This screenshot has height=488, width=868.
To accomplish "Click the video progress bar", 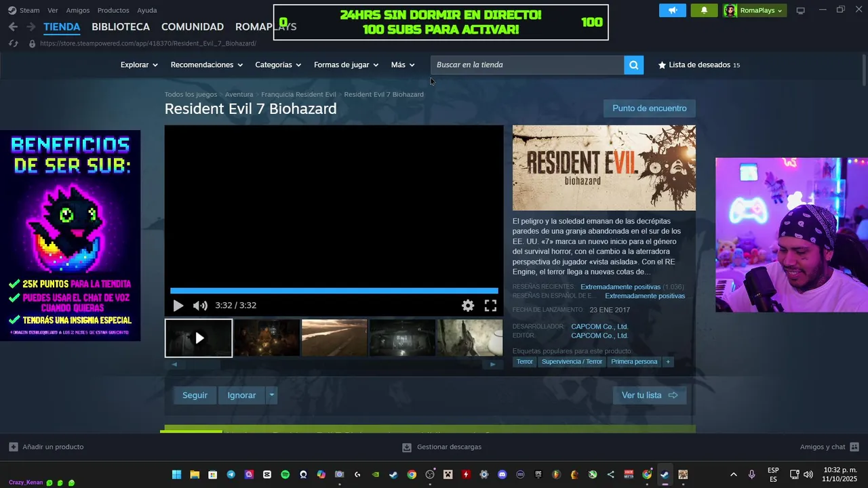I will (334, 291).
